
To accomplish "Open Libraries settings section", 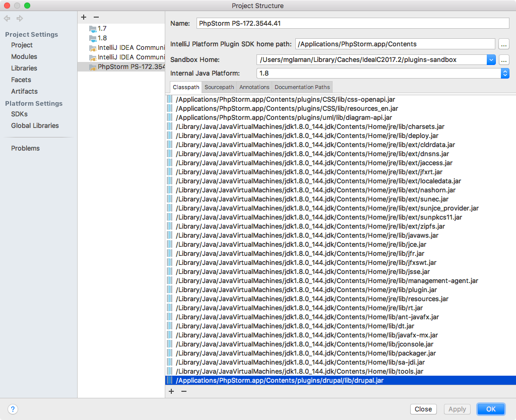I will point(24,68).
